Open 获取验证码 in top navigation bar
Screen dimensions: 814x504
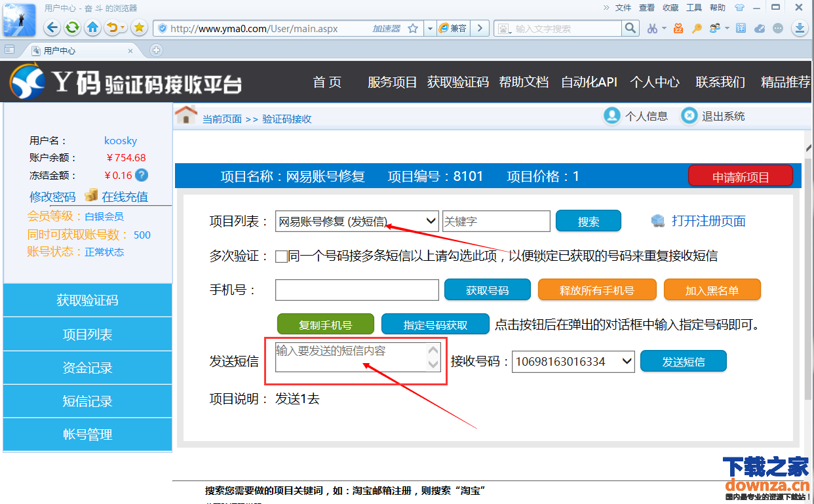458,82
